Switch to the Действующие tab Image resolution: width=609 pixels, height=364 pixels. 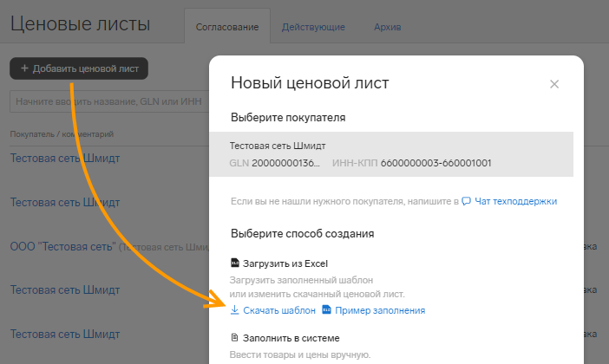tap(313, 27)
